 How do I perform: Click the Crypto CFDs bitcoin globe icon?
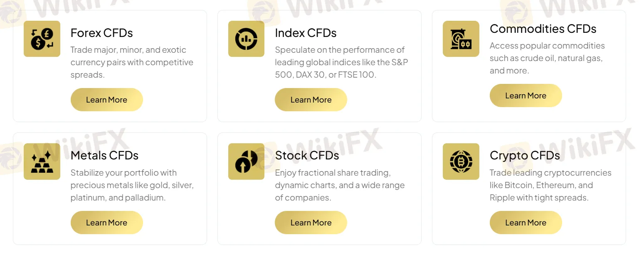[x=461, y=162]
